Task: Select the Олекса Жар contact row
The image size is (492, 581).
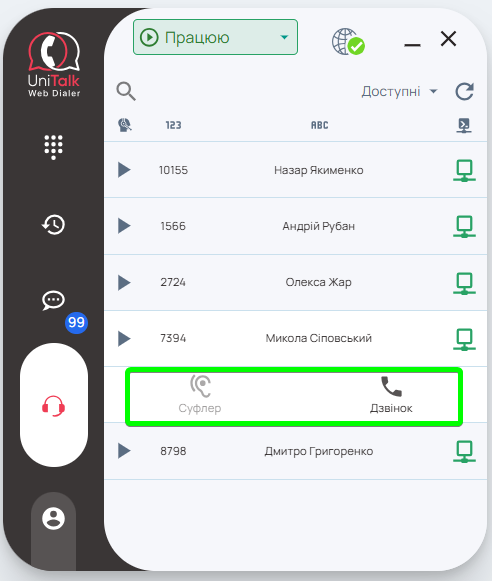Action: [296, 282]
